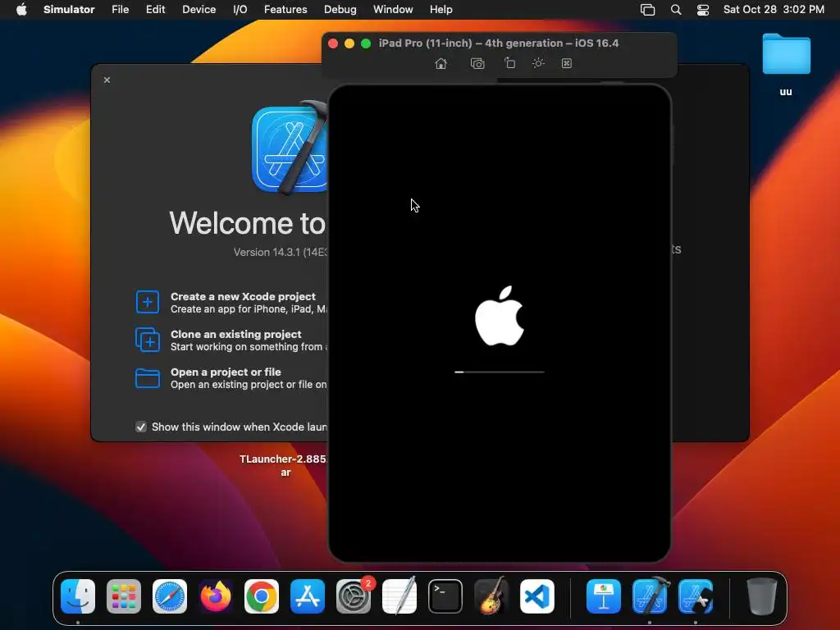This screenshot has height=630, width=840.
Task: Launch Firefox from the Dock
Action: [x=216, y=596]
